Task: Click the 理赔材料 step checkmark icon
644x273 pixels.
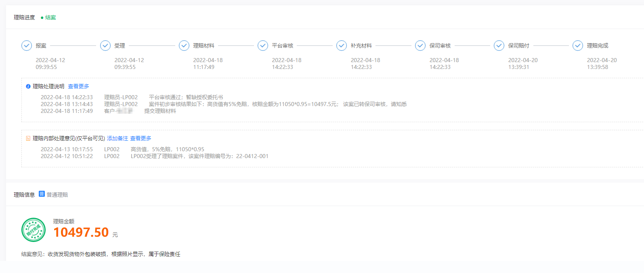Action: pyautogui.click(x=184, y=46)
